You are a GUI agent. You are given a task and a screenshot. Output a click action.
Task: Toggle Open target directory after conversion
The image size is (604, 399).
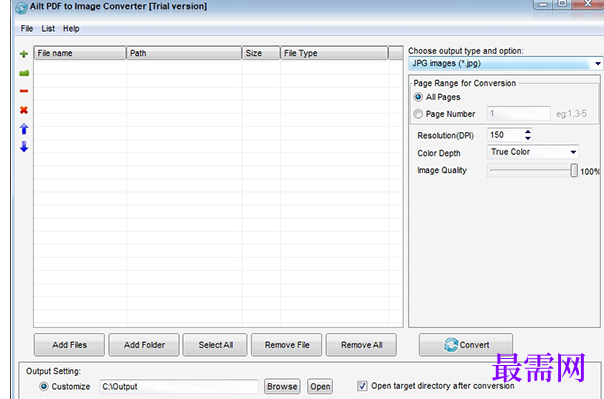[362, 386]
